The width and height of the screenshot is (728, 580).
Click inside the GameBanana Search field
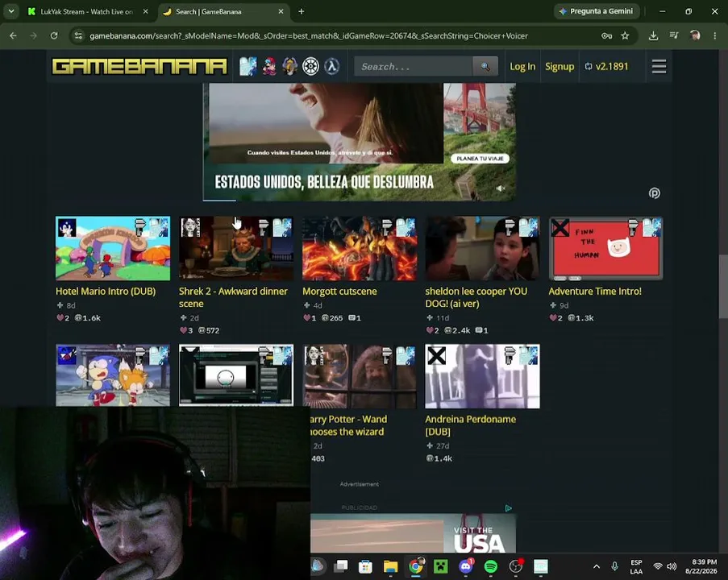click(414, 66)
